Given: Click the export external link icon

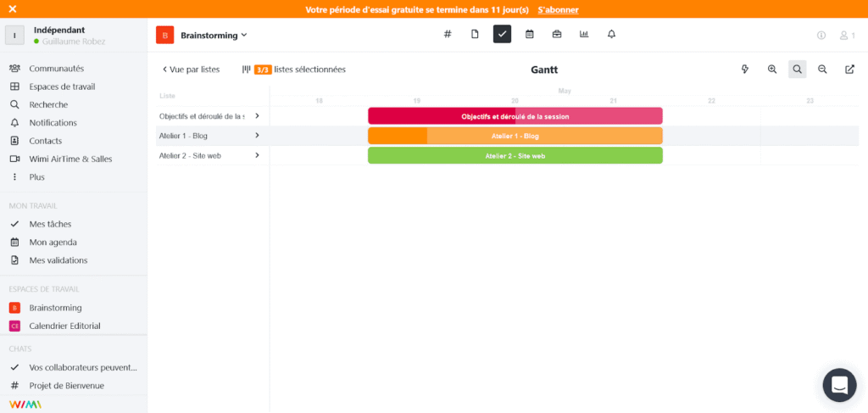Looking at the screenshot, I should pos(849,70).
